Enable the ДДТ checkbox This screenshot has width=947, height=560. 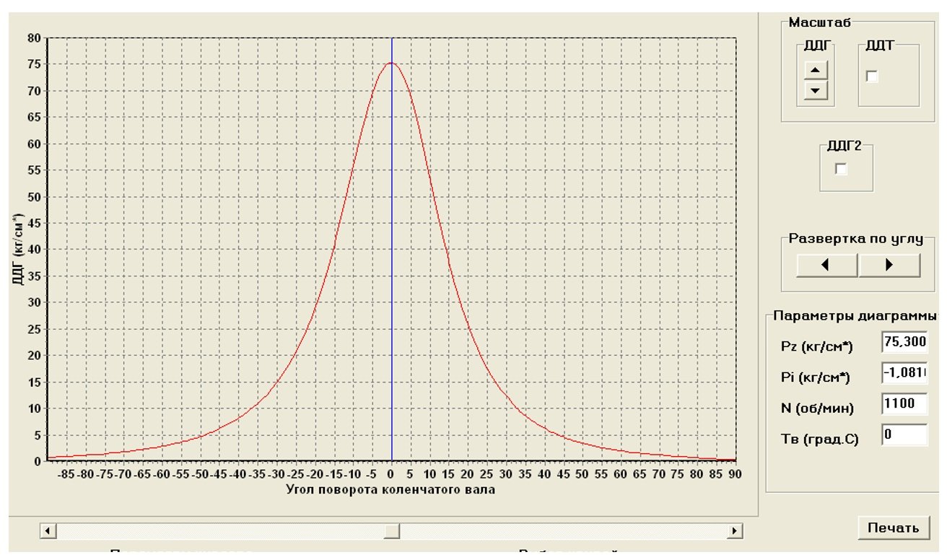point(872,76)
